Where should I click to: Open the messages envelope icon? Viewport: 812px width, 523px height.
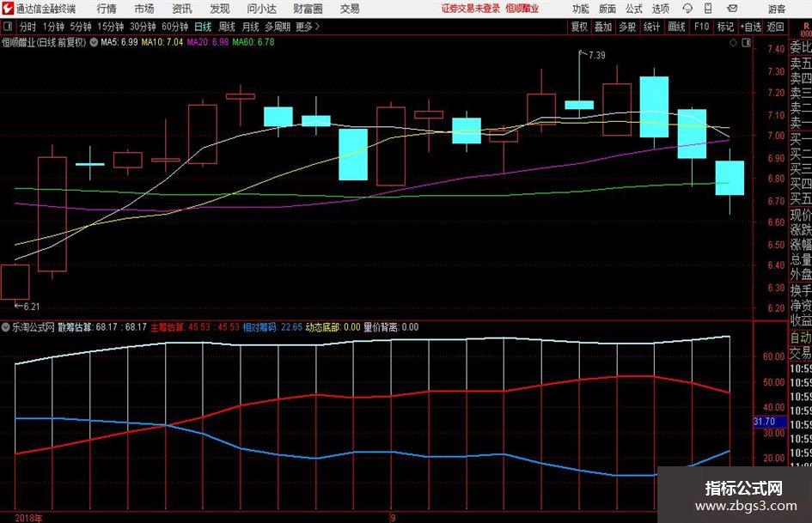(732, 9)
